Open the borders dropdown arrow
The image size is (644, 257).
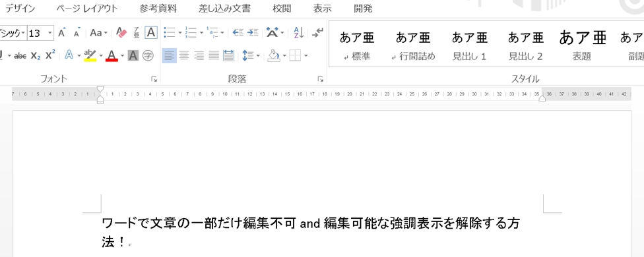tap(306, 55)
